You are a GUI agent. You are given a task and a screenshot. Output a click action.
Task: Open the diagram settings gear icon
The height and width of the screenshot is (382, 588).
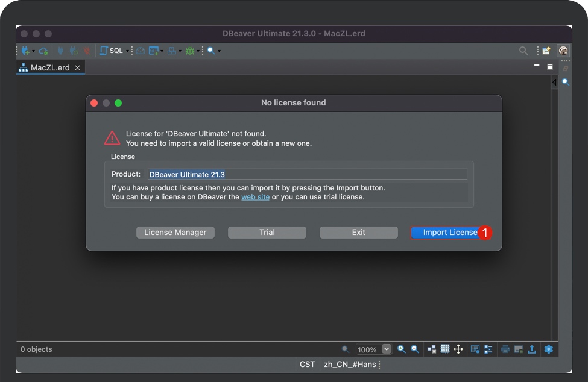(x=548, y=349)
